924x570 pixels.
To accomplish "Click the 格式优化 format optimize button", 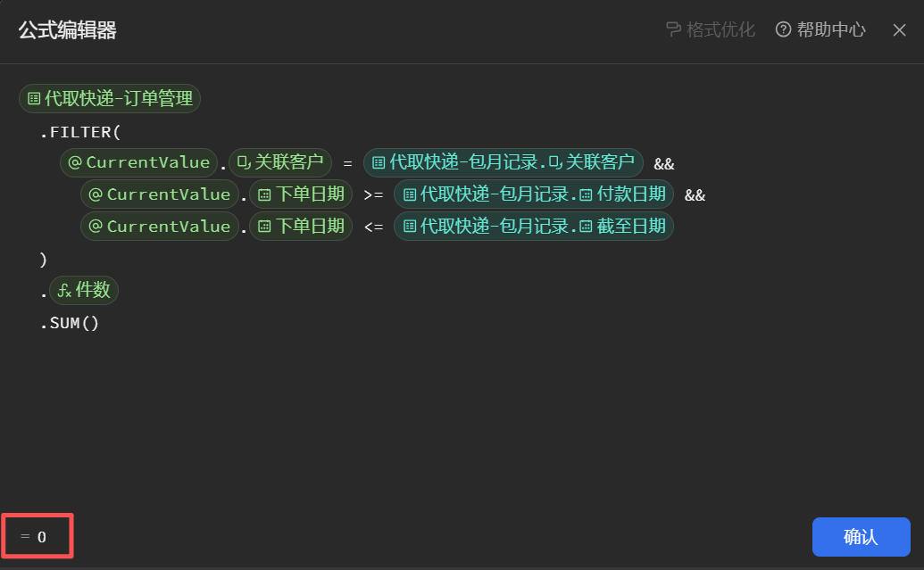I will (710, 29).
